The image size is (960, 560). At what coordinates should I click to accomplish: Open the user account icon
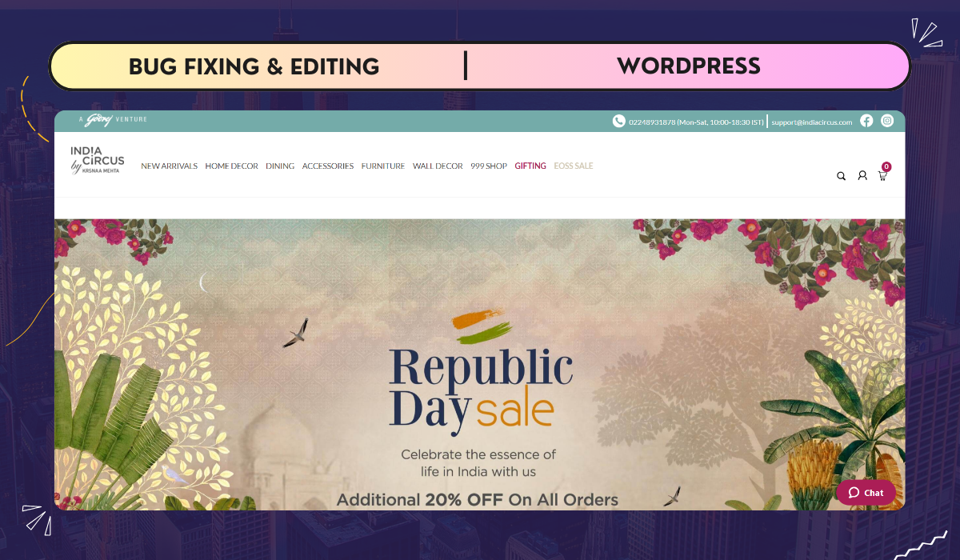point(862,175)
